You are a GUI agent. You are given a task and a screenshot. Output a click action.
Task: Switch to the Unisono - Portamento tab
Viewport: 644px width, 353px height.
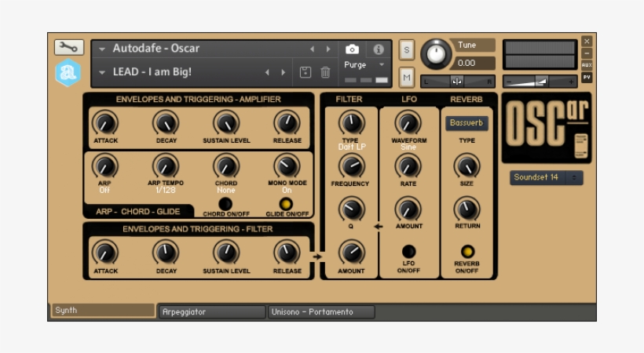tap(320, 312)
